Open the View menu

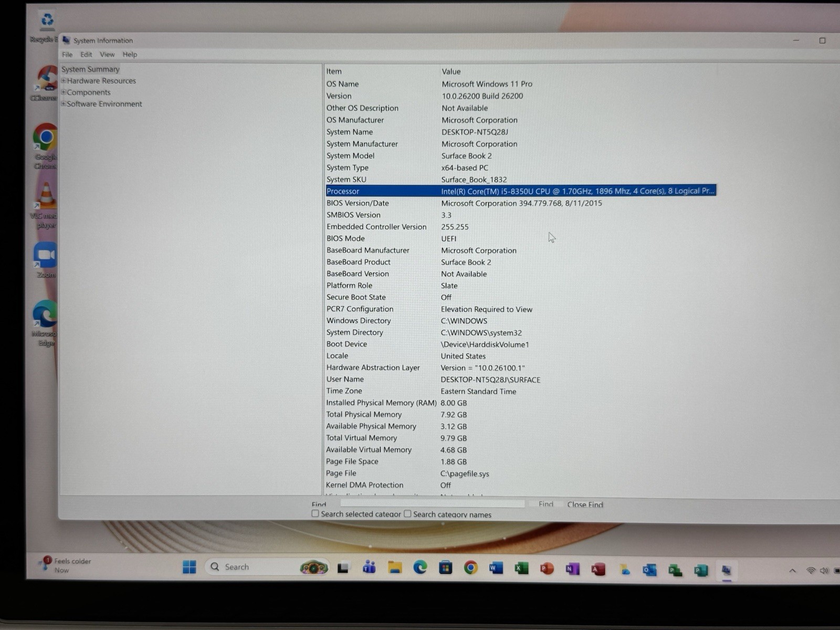point(107,55)
